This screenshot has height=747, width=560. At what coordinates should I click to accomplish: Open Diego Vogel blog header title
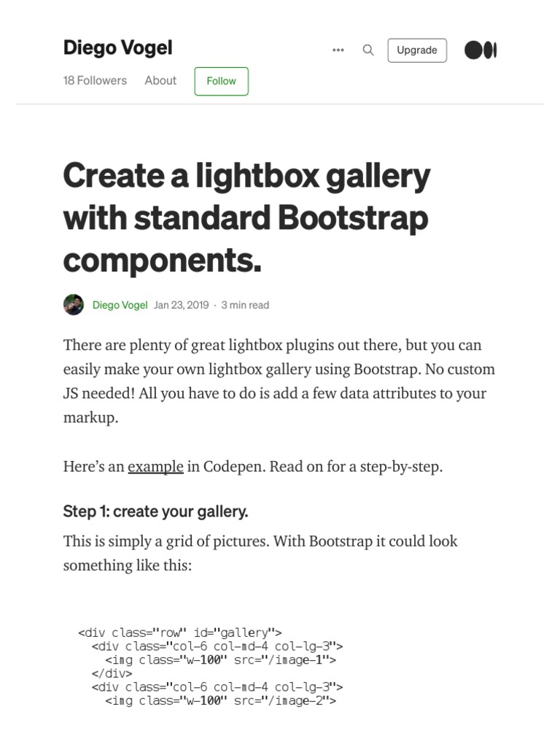pyautogui.click(x=117, y=47)
